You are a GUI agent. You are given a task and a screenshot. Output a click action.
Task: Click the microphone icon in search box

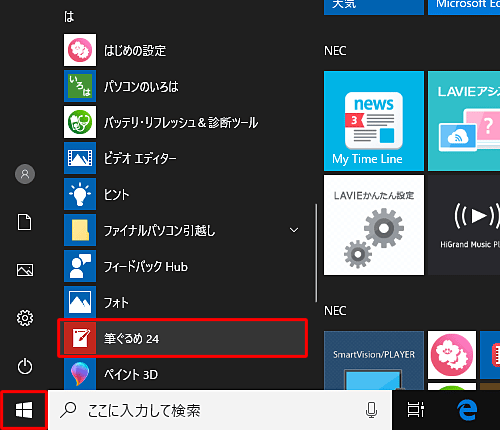click(x=371, y=410)
